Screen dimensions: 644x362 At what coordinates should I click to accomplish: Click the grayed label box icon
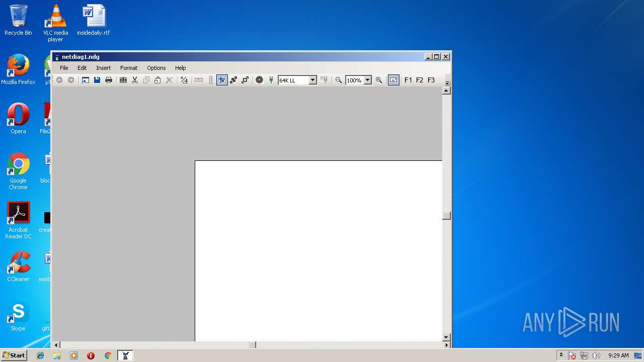[199, 80]
